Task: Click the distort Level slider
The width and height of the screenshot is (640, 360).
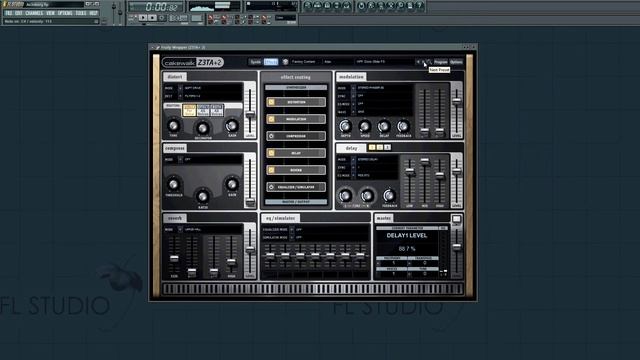Action: pos(250,115)
